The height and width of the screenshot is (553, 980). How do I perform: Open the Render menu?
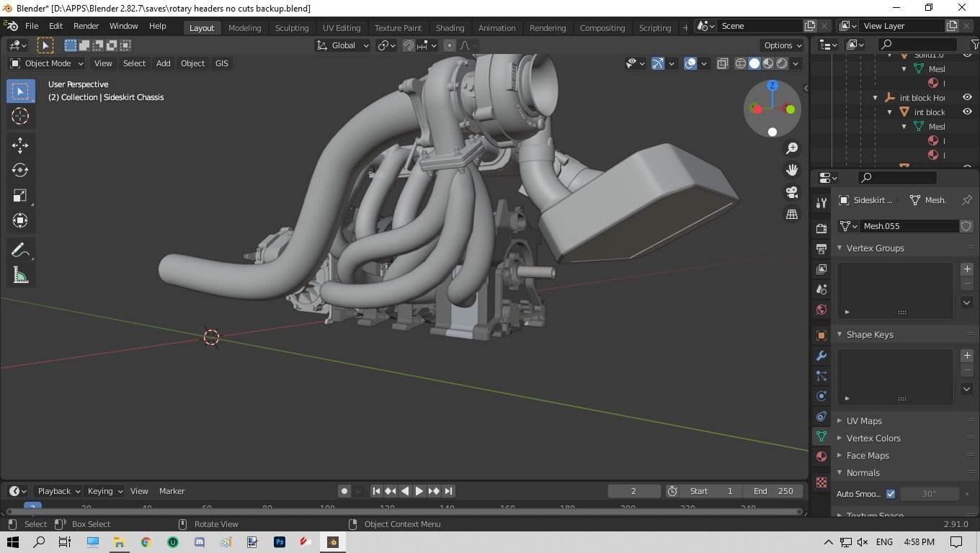point(86,26)
